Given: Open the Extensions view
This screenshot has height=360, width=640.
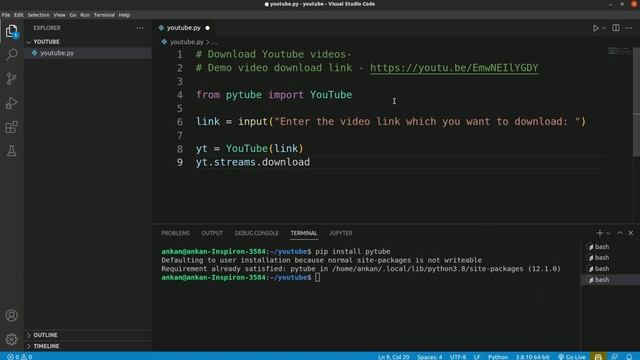Looking at the screenshot, I should 11,127.
